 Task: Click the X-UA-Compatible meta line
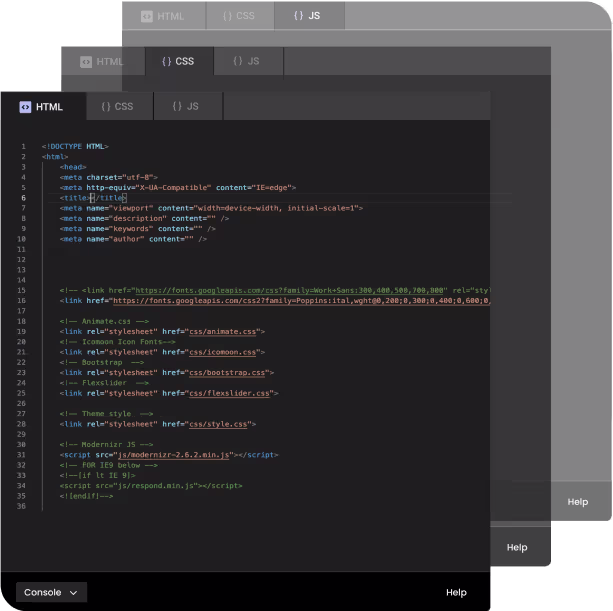(178, 188)
